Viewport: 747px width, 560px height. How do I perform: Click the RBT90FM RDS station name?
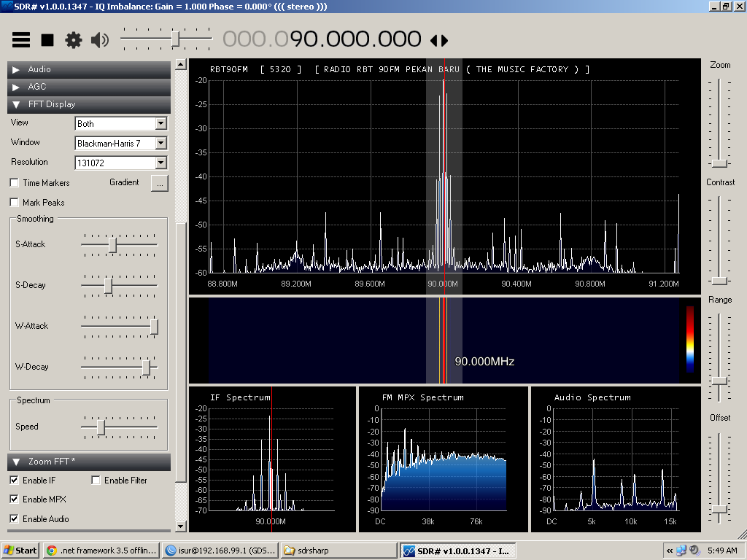[x=228, y=69]
